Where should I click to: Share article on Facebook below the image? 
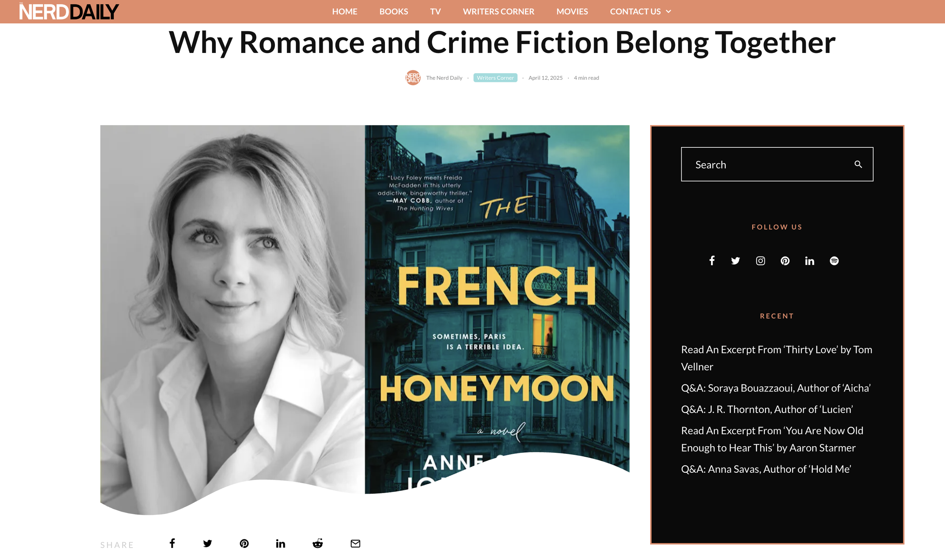pyautogui.click(x=172, y=543)
